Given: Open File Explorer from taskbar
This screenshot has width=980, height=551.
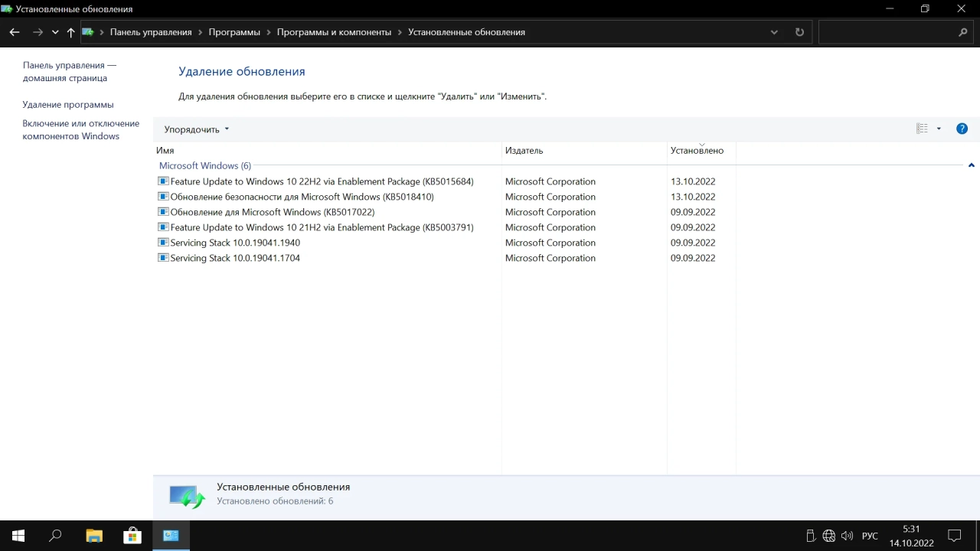Looking at the screenshot, I should (x=94, y=536).
